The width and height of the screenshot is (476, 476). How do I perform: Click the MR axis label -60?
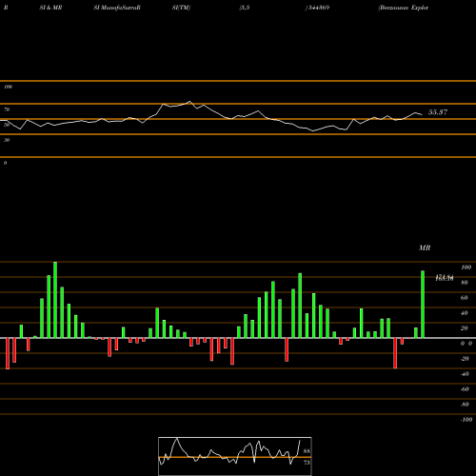pyautogui.click(x=465, y=389)
